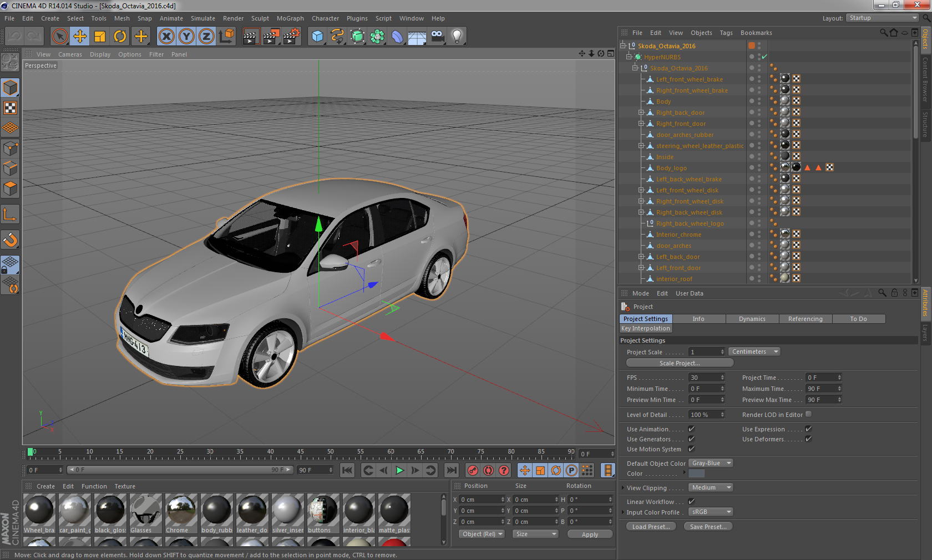This screenshot has height=560, width=932.
Task: Enable Render LOD in Editor
Action: 808,414
